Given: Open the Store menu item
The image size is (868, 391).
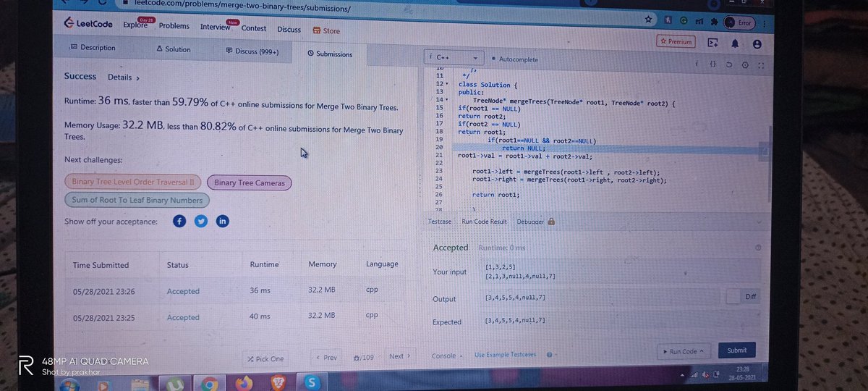Looking at the screenshot, I should [326, 30].
